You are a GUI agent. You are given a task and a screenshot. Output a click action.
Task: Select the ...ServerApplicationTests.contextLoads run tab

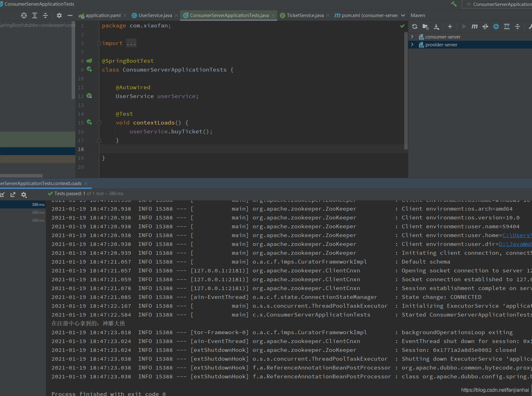point(41,183)
